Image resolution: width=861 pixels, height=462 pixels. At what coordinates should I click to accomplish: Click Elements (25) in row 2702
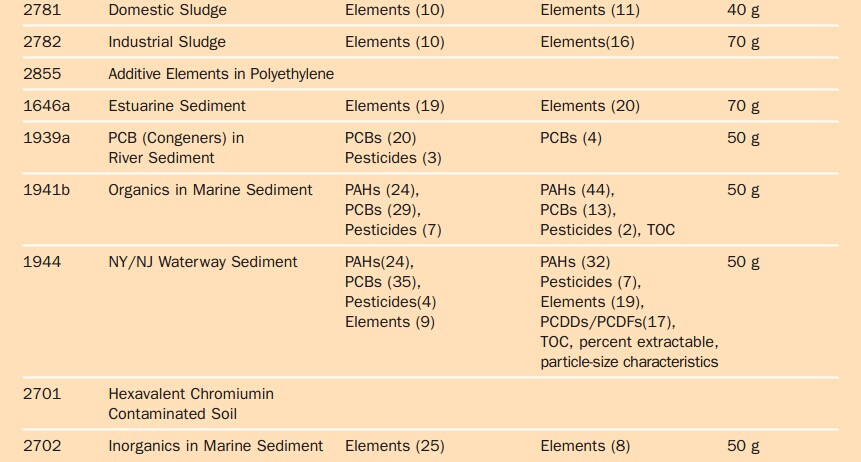point(394,446)
